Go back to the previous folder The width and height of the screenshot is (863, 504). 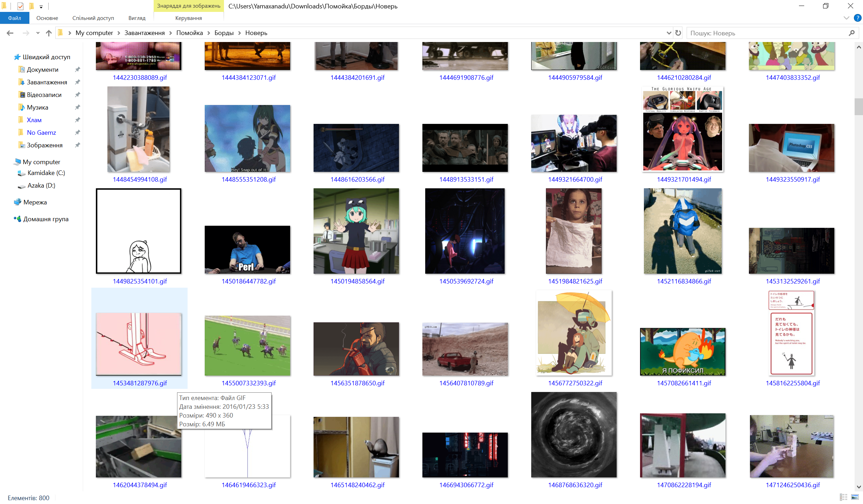tap(10, 33)
